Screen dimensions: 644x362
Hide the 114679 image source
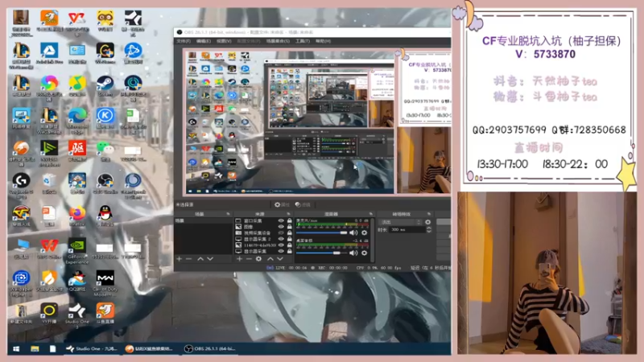click(x=281, y=245)
